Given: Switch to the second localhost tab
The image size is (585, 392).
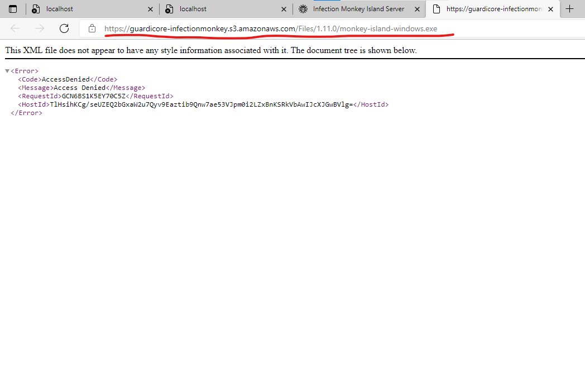Looking at the screenshot, I should click(226, 9).
